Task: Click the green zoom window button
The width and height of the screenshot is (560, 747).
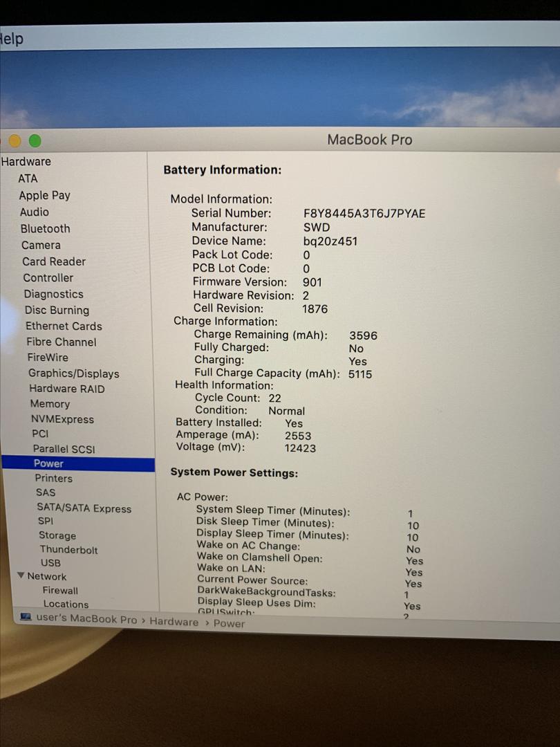Action: point(35,141)
